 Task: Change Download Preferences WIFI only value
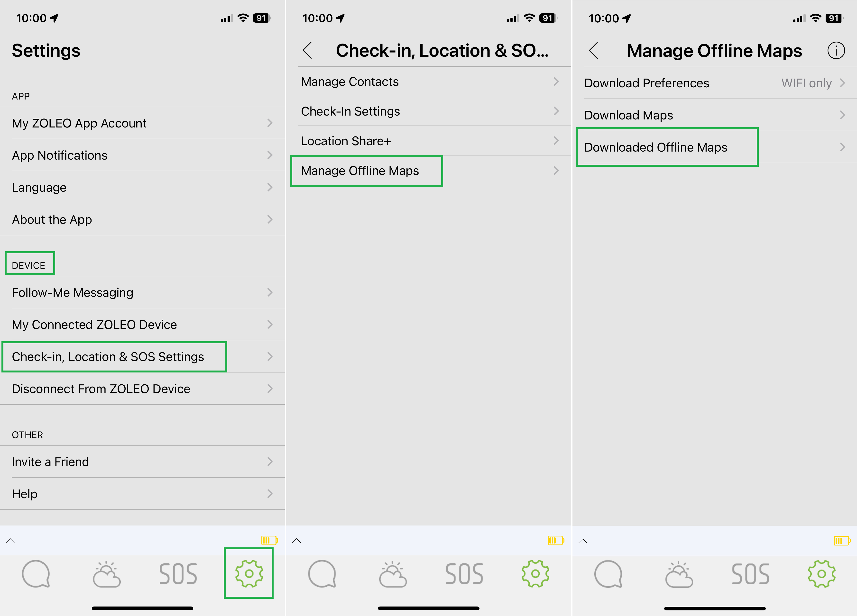pyautogui.click(x=806, y=83)
